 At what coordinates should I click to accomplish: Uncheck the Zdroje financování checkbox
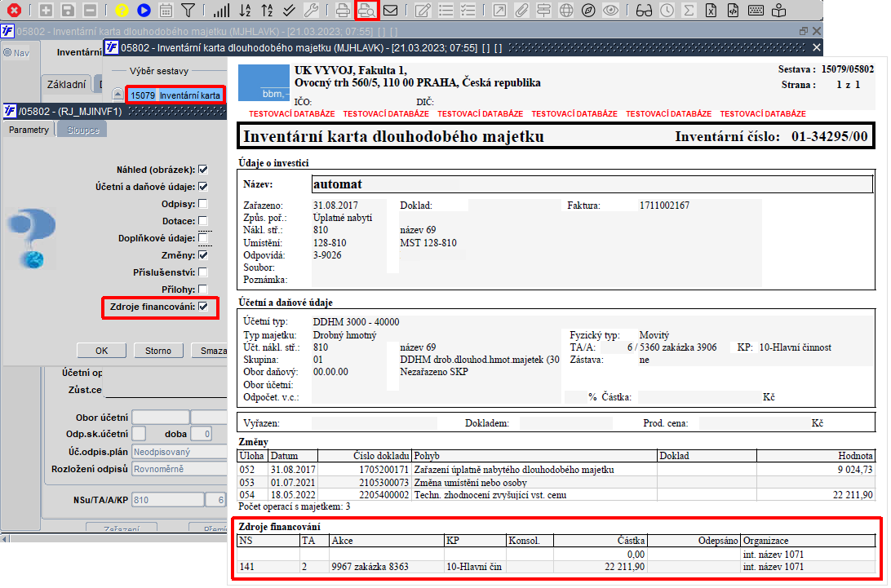coord(203,307)
